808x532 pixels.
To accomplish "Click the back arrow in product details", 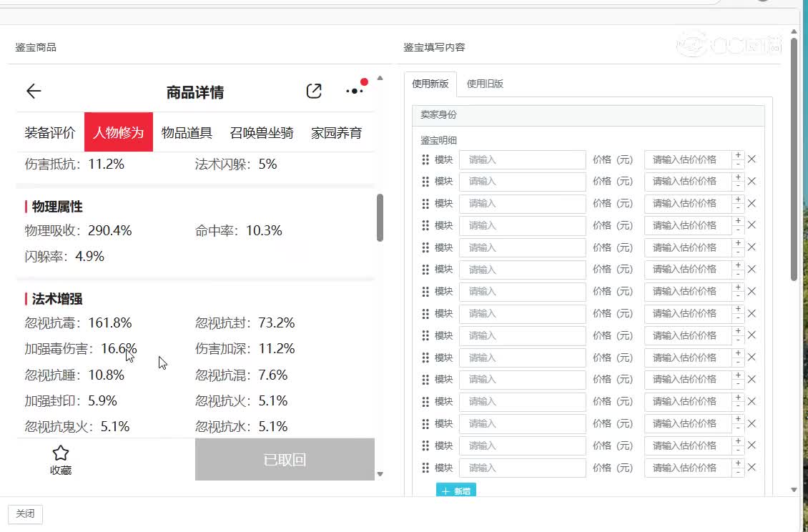I will (34, 91).
